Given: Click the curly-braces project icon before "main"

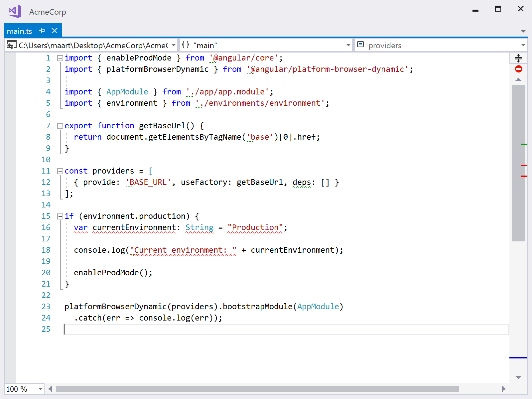Looking at the screenshot, I should tap(185, 45).
